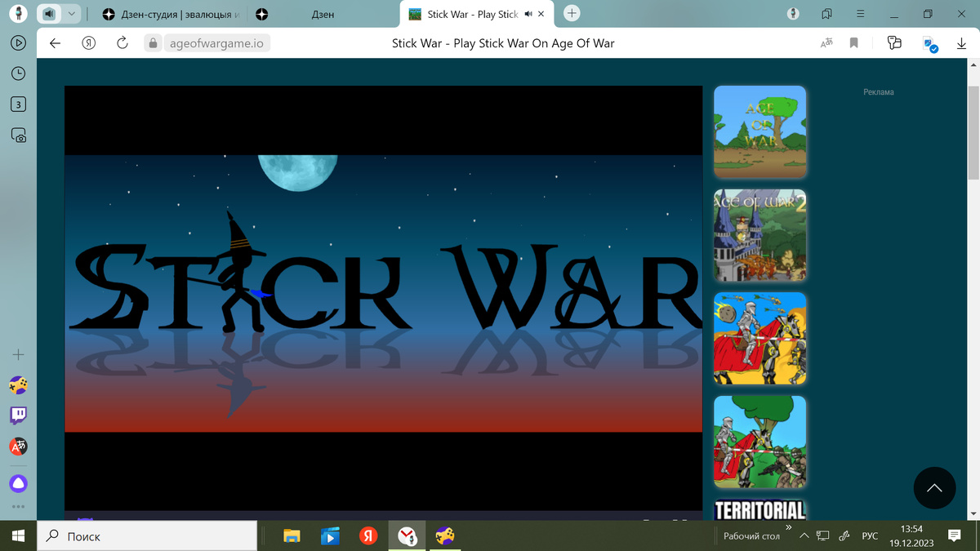The image size is (980, 551).
Task: Open the sidebar tab counter showing 3
Action: 18,104
